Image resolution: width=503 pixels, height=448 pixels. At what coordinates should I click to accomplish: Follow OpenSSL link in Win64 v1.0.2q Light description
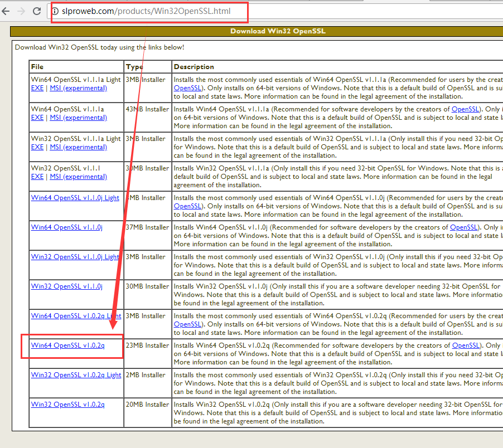coord(188,324)
